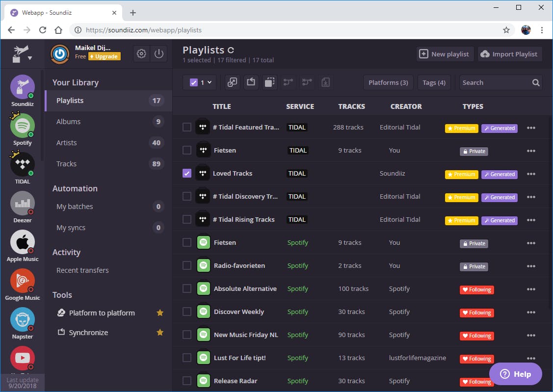
Task: Open Recent transfers link
Action: [82, 270]
